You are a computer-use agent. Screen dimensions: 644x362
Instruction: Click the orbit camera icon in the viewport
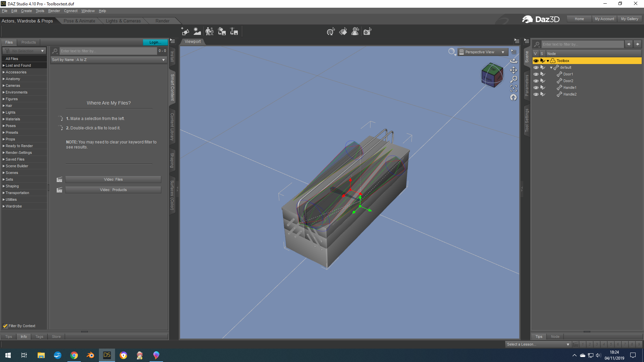tap(514, 61)
